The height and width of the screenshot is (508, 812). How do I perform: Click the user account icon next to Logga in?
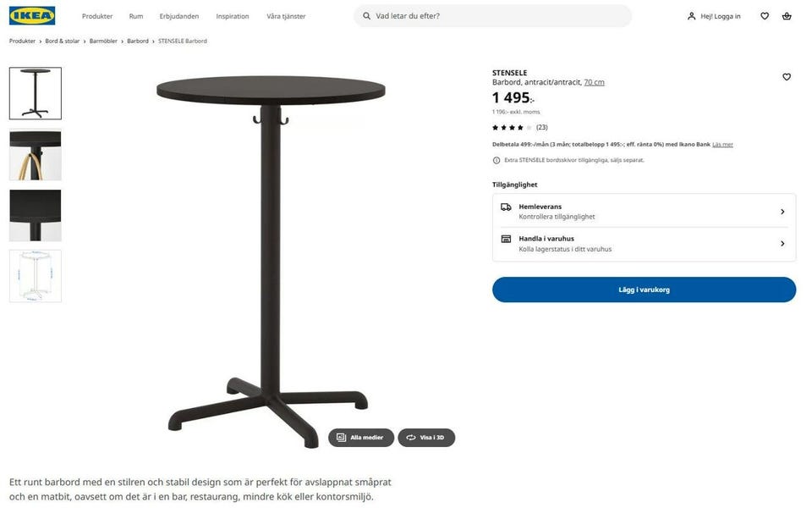pos(691,16)
